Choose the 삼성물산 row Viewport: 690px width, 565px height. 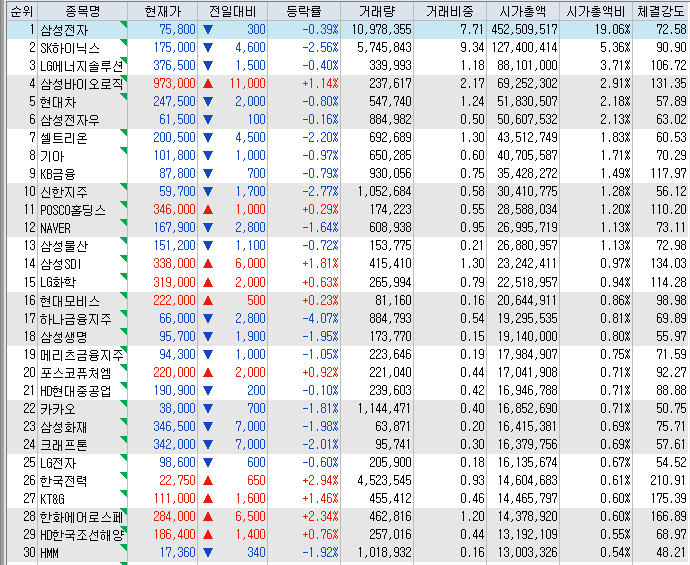(x=348, y=246)
